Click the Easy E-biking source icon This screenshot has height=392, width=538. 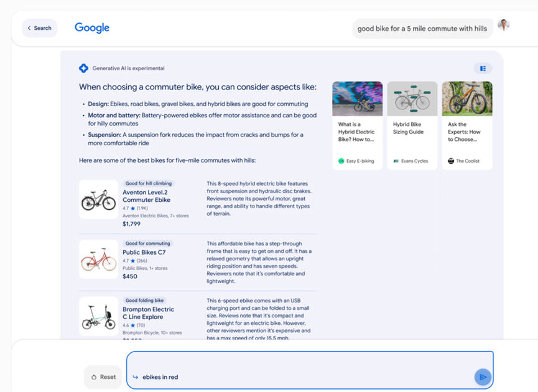pyautogui.click(x=341, y=161)
